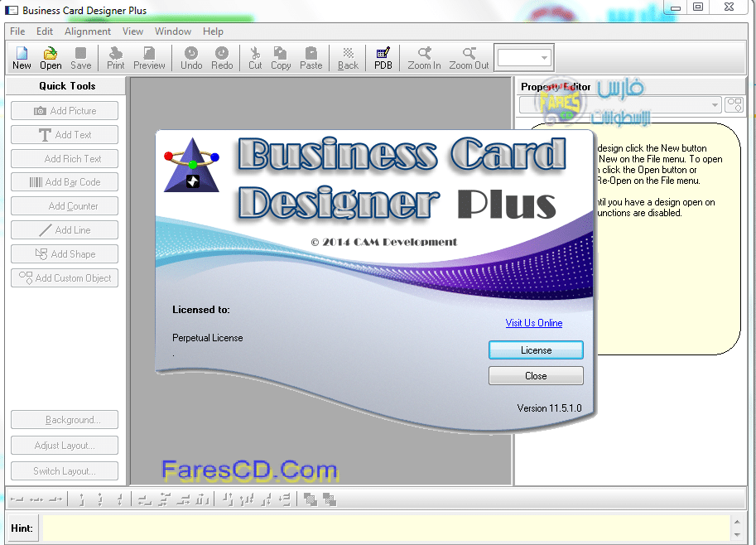Click the Copy toolbar icon
Image resolution: width=756 pixels, height=545 pixels.
(x=281, y=58)
